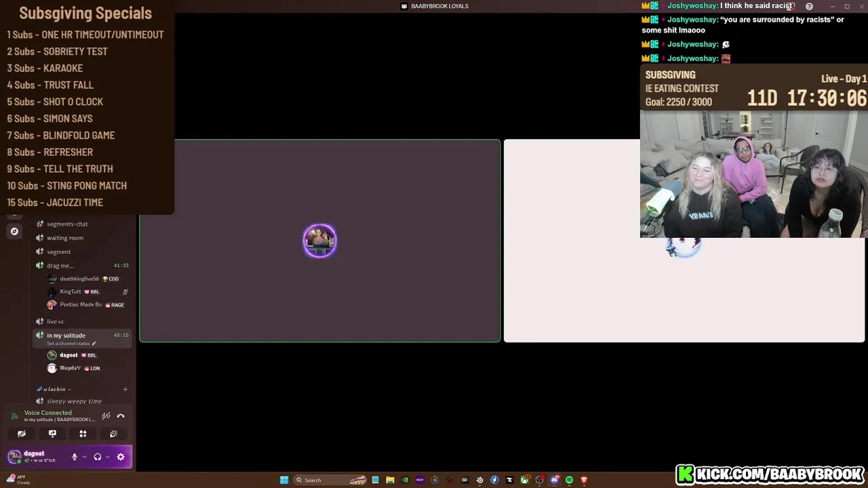Click dagoat user avatar in user panel
This screenshot has width=868, height=488.
(14, 457)
